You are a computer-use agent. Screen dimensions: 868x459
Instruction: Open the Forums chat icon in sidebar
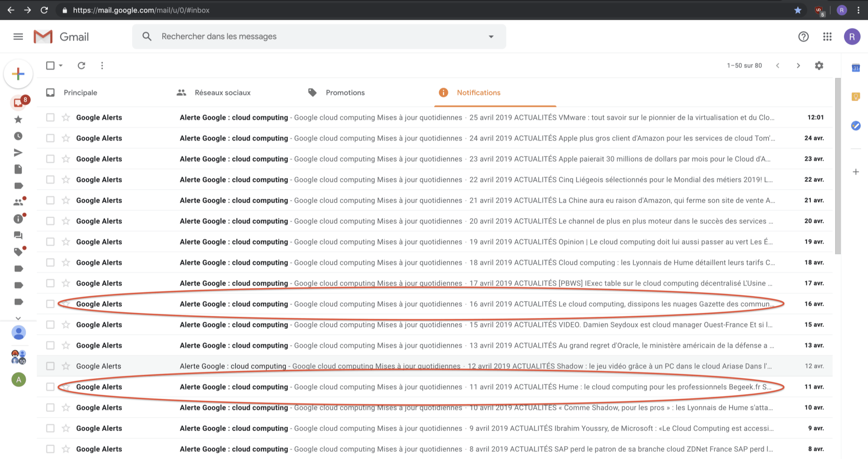18,235
